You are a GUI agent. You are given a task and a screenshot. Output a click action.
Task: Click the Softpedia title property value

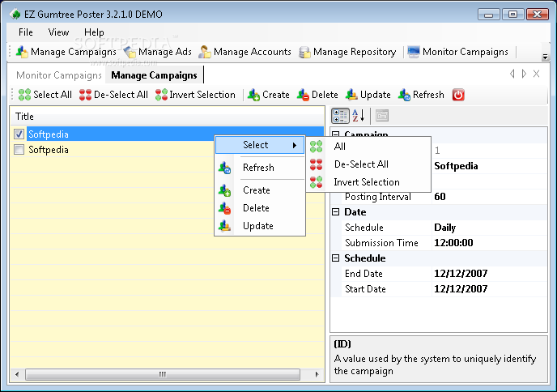490,166
